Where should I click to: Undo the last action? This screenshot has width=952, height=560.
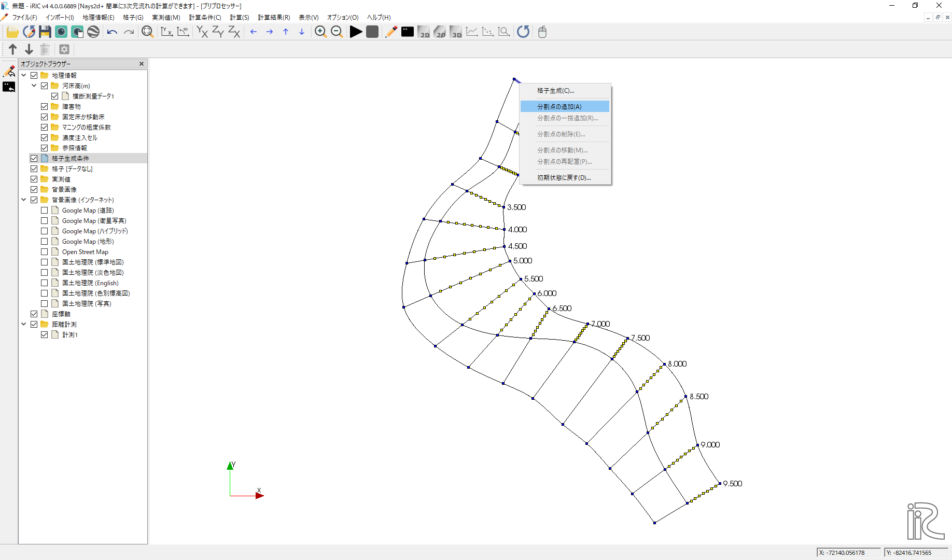(112, 32)
